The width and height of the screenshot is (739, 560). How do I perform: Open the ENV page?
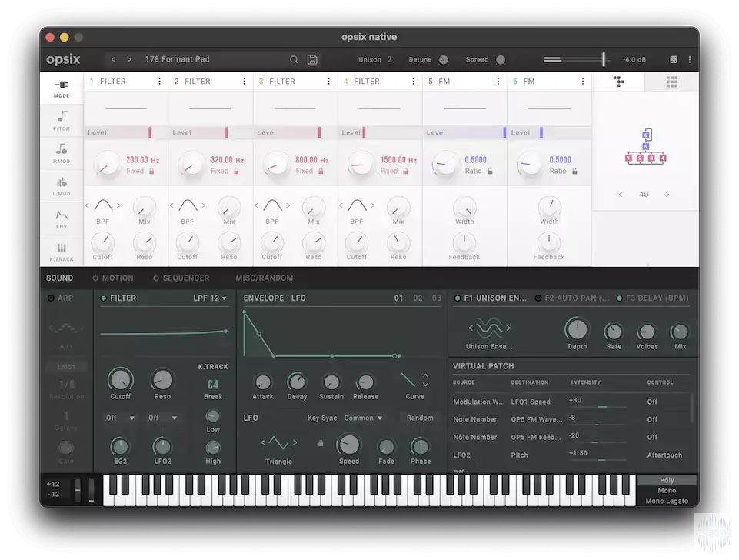(62, 218)
